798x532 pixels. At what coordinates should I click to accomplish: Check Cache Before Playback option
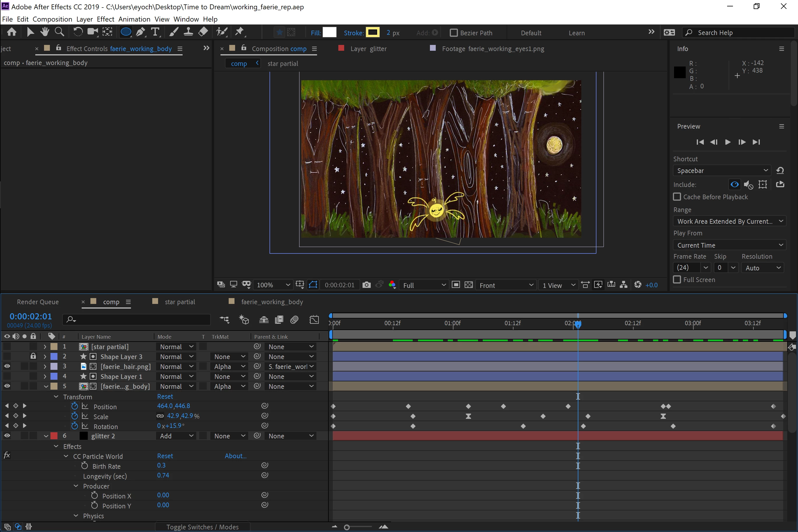pyautogui.click(x=677, y=197)
